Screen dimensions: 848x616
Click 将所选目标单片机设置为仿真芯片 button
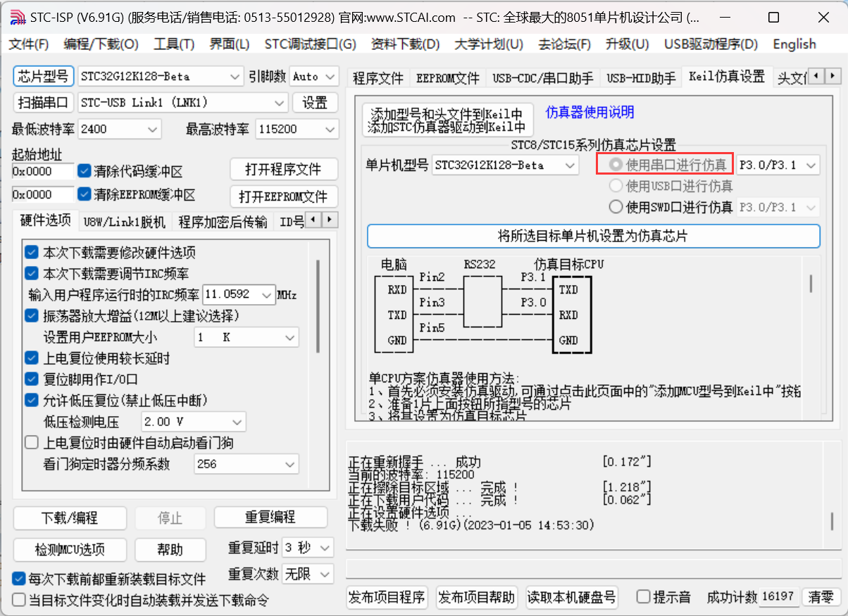tap(594, 236)
